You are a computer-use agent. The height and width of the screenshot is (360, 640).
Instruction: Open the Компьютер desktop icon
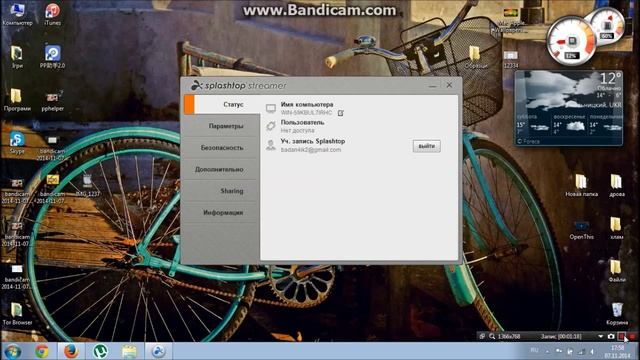(x=17, y=14)
